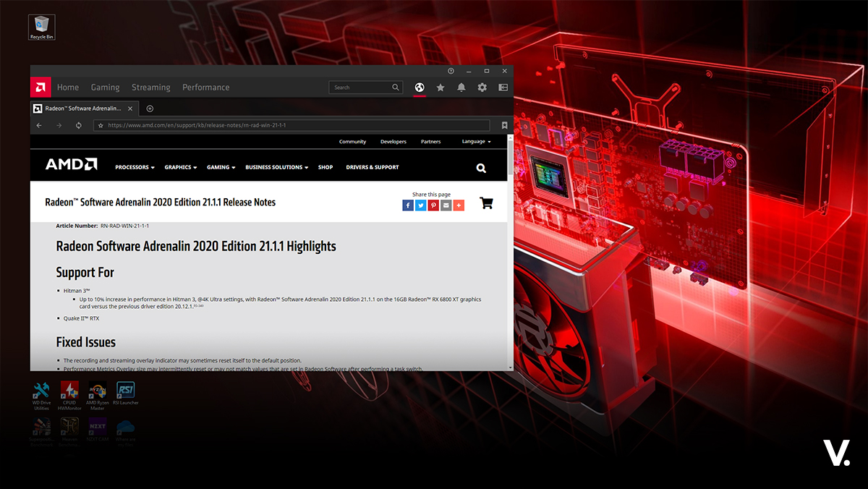Click the "Fixed Issues" heading
Screen dimensions: 868x489
85,342
